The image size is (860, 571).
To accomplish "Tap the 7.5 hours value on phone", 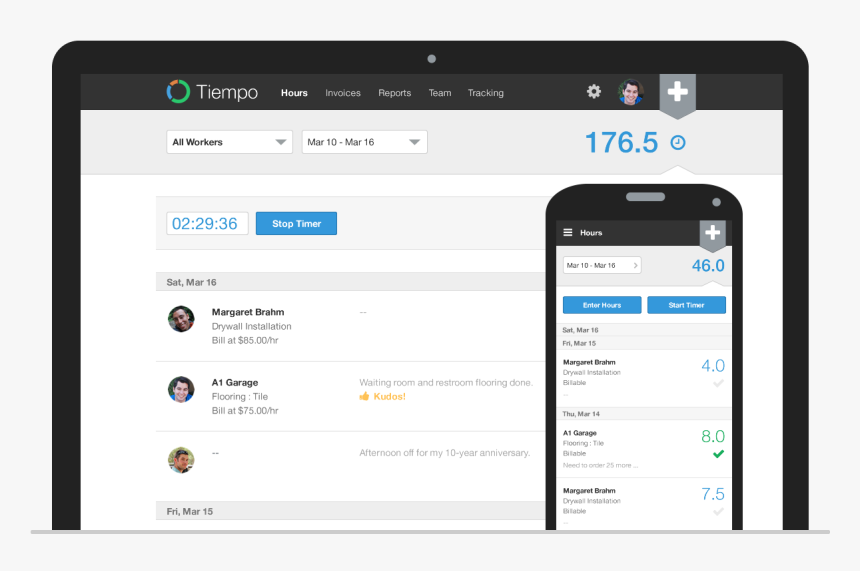I will [713, 494].
